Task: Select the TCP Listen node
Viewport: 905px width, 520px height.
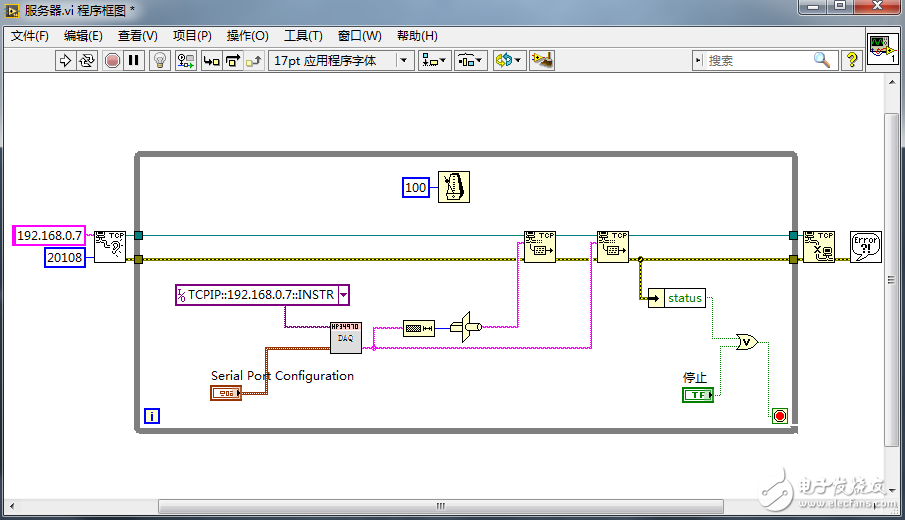Action: pos(110,246)
